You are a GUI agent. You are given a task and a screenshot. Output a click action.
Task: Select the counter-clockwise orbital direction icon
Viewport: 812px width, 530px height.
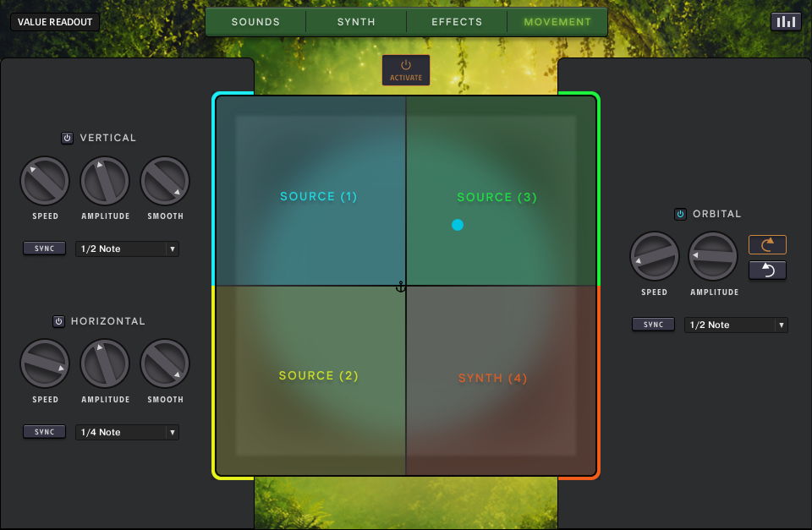767,270
